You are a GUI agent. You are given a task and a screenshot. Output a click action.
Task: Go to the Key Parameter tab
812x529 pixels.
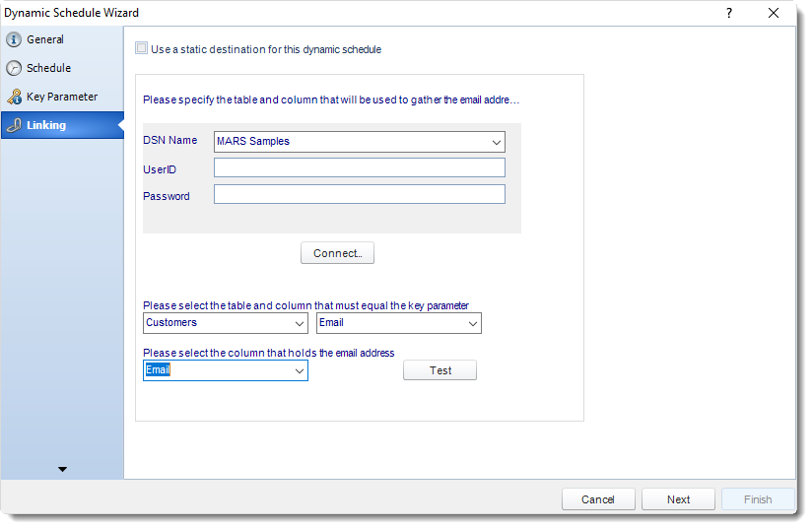(62, 97)
